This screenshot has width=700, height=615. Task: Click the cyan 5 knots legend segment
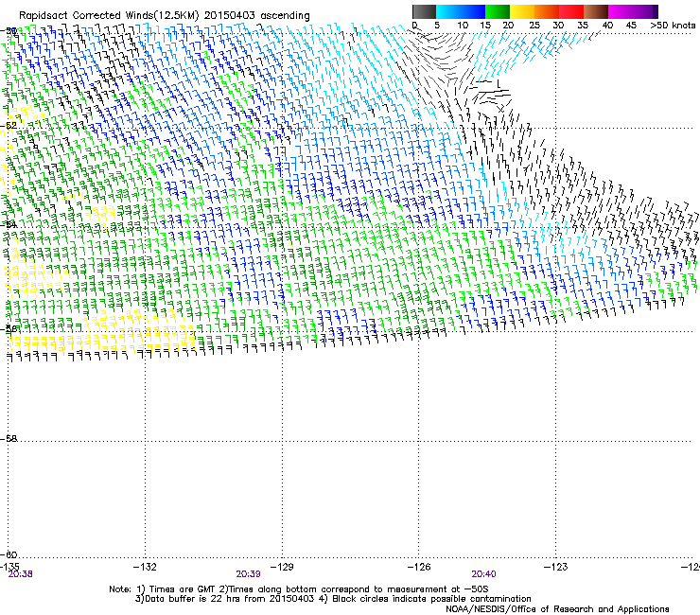(447, 11)
